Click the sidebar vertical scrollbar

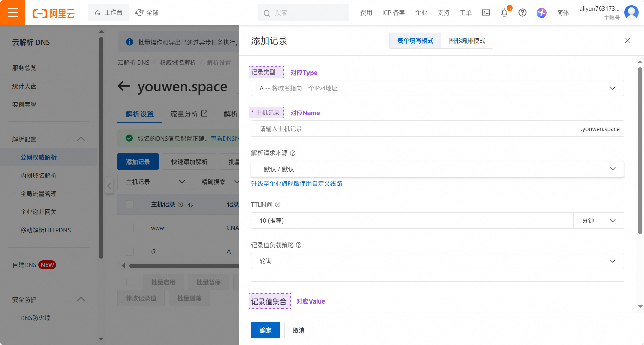[101, 148]
